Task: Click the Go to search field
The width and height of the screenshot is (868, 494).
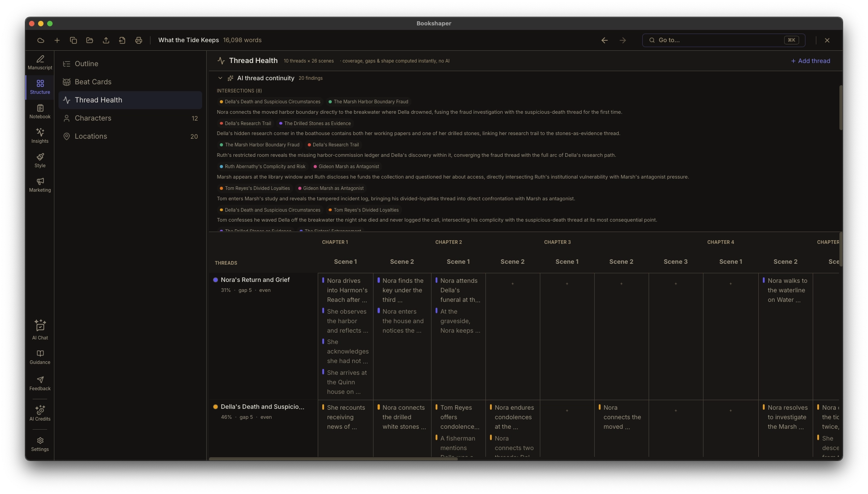Action: [723, 40]
